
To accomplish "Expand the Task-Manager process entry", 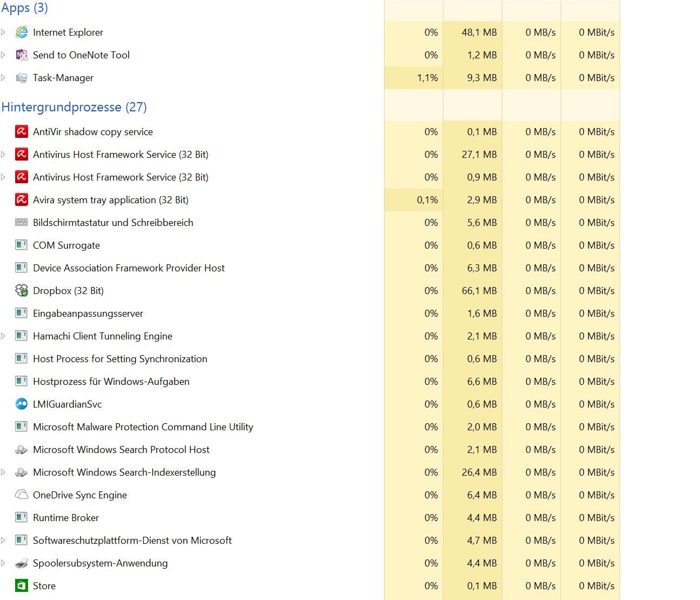I will (3, 78).
